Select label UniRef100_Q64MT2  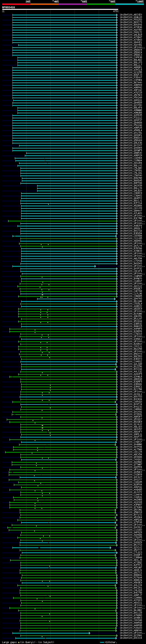[x=131, y=198]
